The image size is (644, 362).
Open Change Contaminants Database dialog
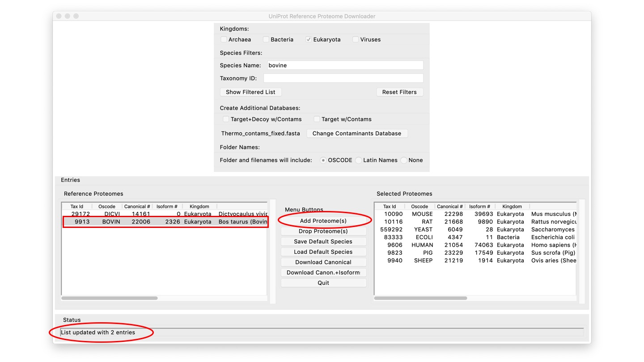click(x=357, y=133)
